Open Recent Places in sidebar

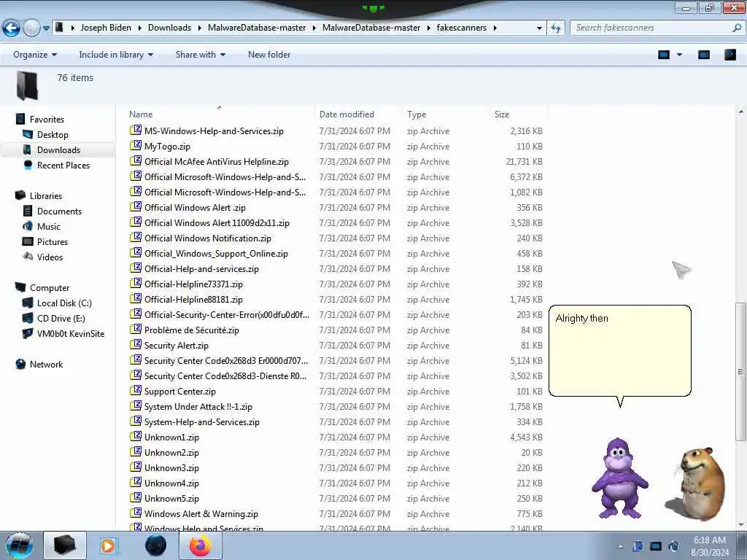pyautogui.click(x=63, y=166)
